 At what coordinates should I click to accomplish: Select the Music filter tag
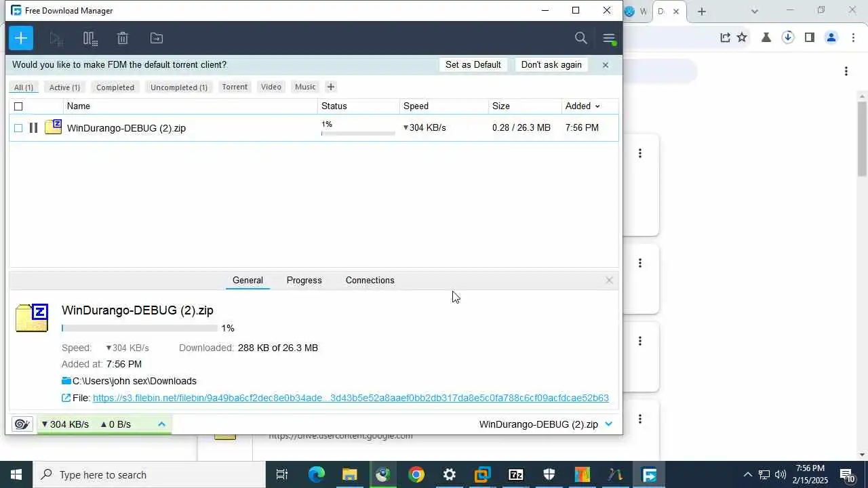pyautogui.click(x=305, y=87)
